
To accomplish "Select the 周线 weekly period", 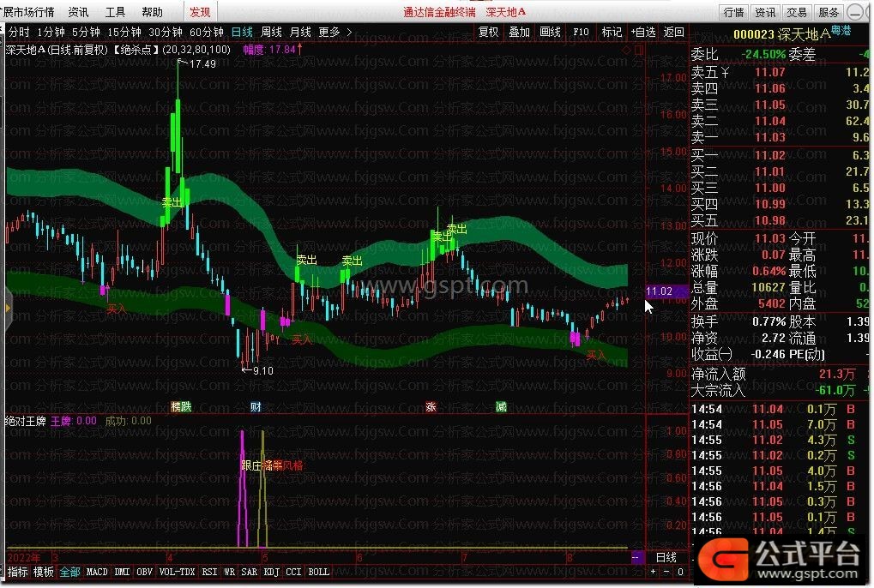I will click(x=271, y=33).
